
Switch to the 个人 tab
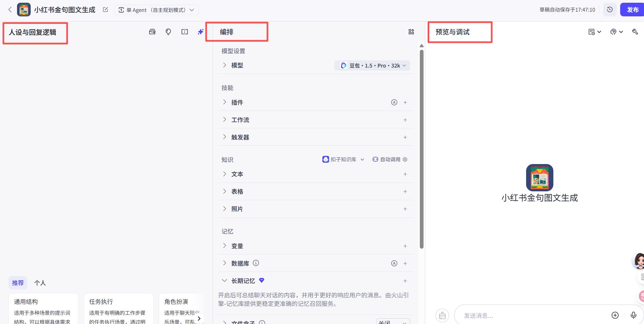(x=40, y=283)
